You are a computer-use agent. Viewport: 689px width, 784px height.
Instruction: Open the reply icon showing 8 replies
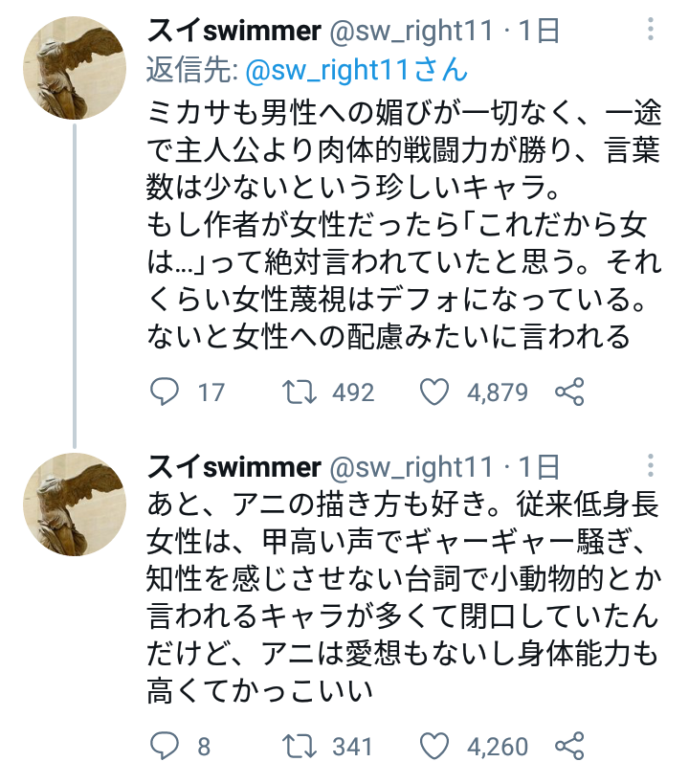[167, 746]
